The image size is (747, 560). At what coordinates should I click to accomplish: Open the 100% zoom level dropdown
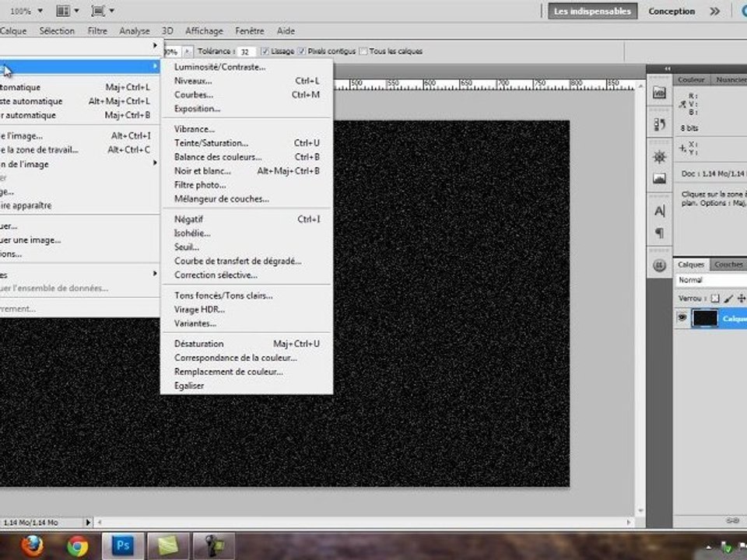[x=26, y=11]
